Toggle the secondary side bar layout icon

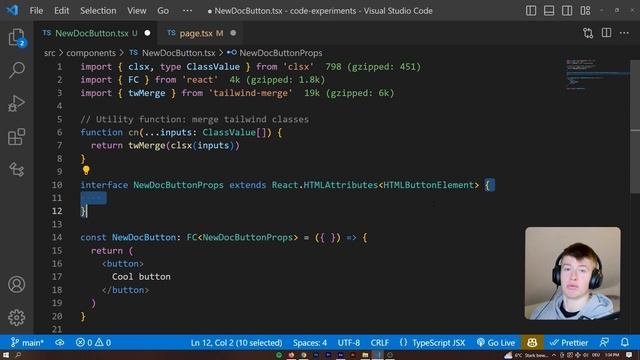(567, 11)
